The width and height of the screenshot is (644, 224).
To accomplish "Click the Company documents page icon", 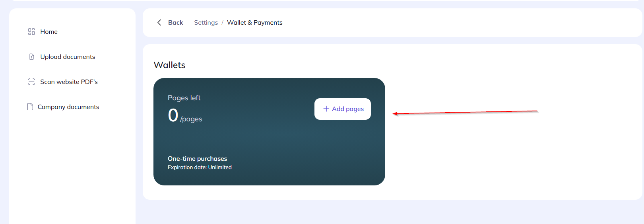I will tap(30, 107).
